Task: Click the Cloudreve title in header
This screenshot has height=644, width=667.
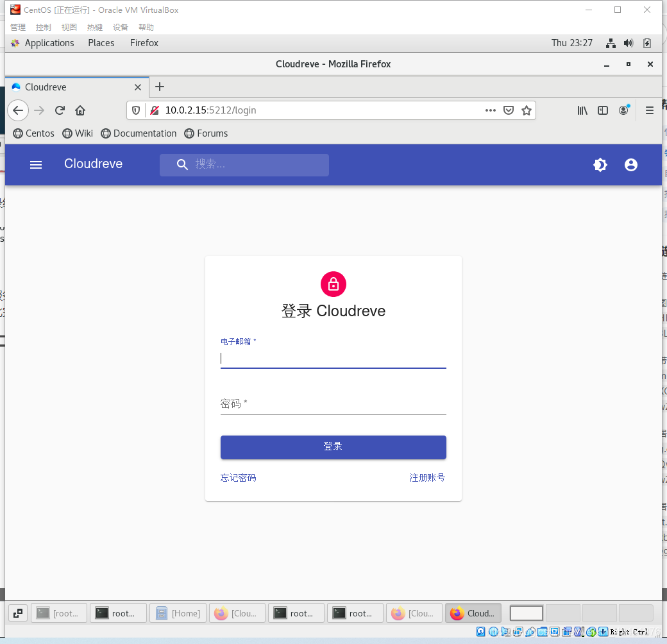Action: pyautogui.click(x=93, y=164)
